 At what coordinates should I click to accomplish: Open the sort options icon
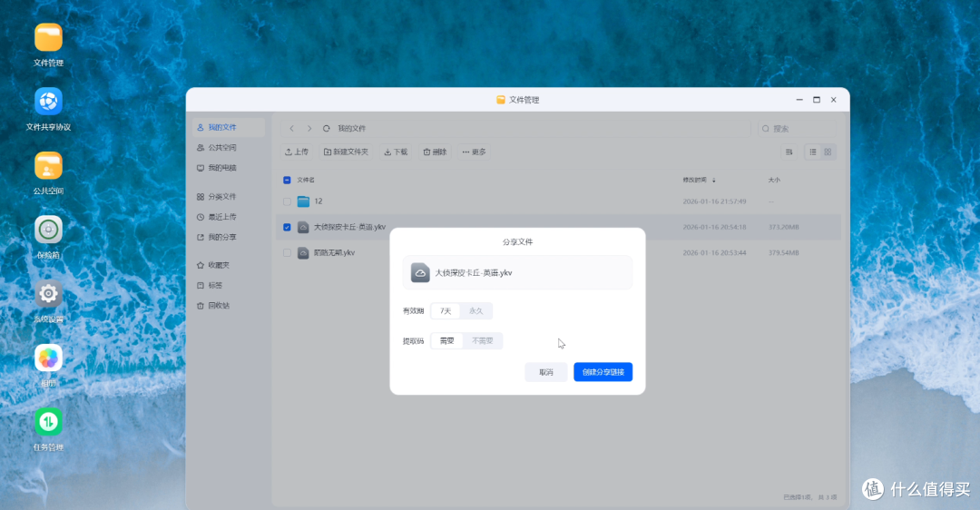pyautogui.click(x=789, y=152)
